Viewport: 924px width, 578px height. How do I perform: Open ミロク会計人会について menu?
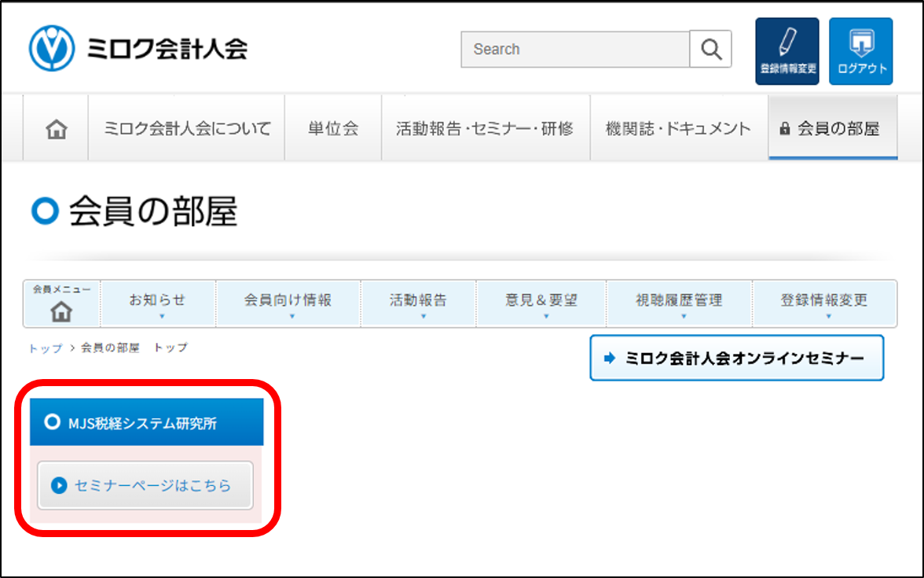(x=187, y=128)
